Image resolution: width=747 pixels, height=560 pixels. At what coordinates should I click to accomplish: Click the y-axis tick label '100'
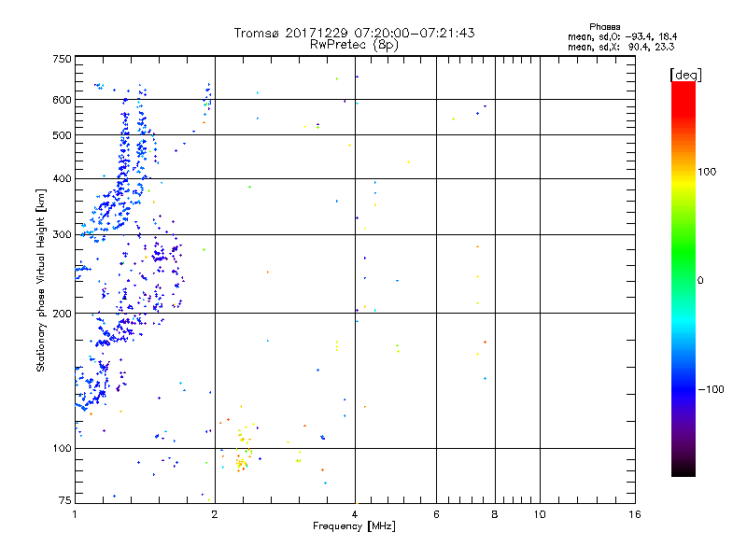click(63, 449)
